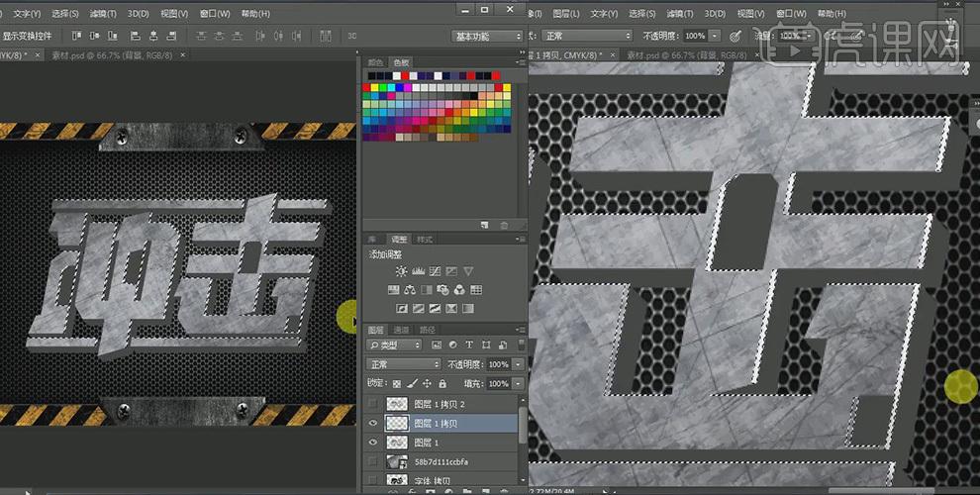Hide the 图层 1 拷贝 layer
Screen dimensions: 980x495
372,424
